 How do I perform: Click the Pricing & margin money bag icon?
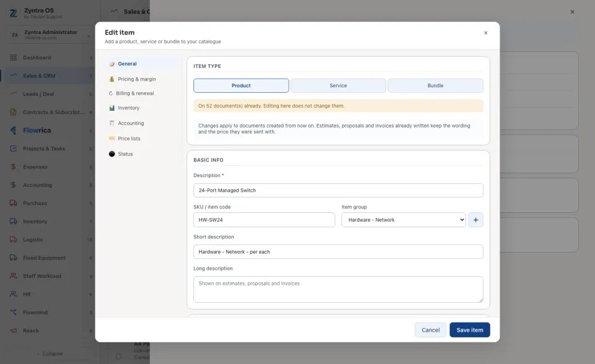click(x=112, y=79)
